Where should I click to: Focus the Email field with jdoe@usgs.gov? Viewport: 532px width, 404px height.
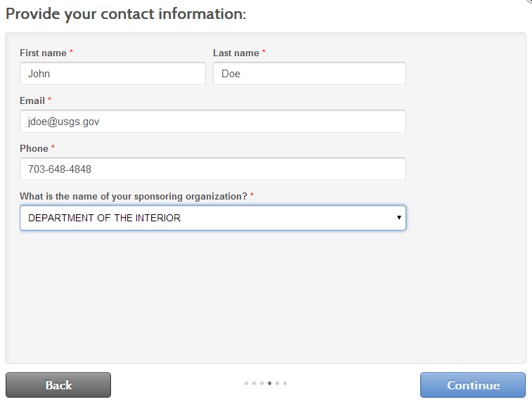(213, 121)
